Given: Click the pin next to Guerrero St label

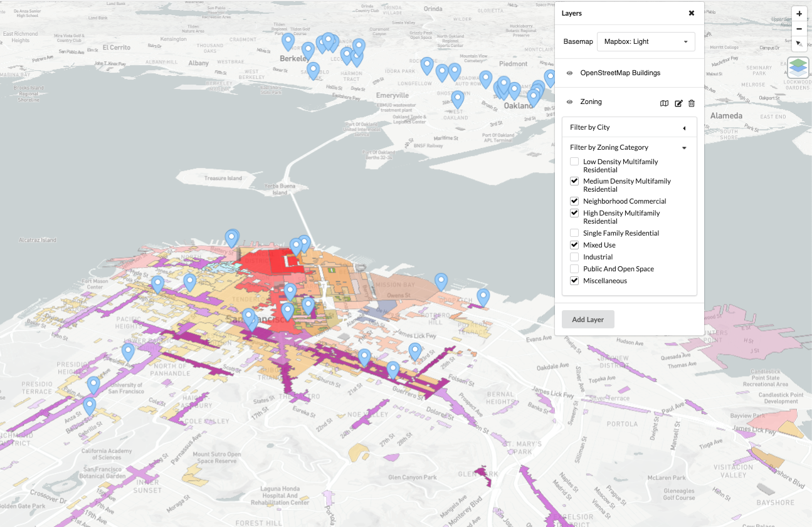Looking at the screenshot, I should [x=393, y=370].
